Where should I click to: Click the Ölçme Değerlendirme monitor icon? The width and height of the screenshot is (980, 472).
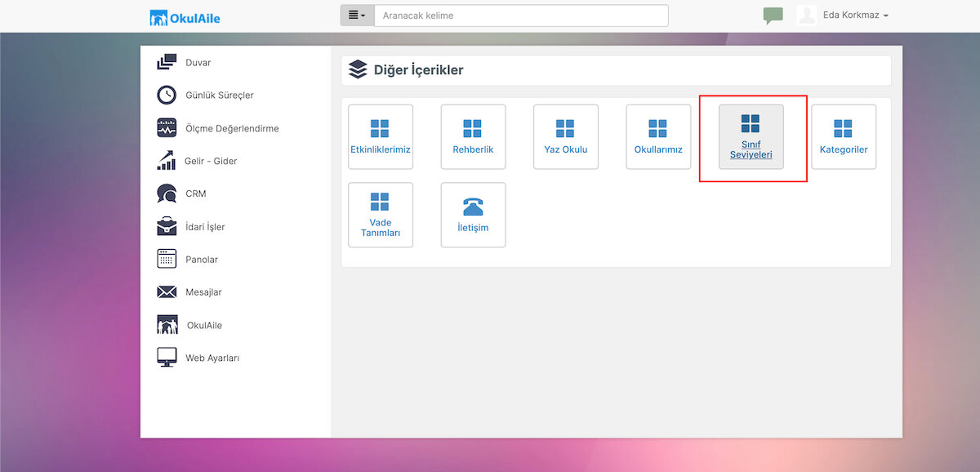167,128
